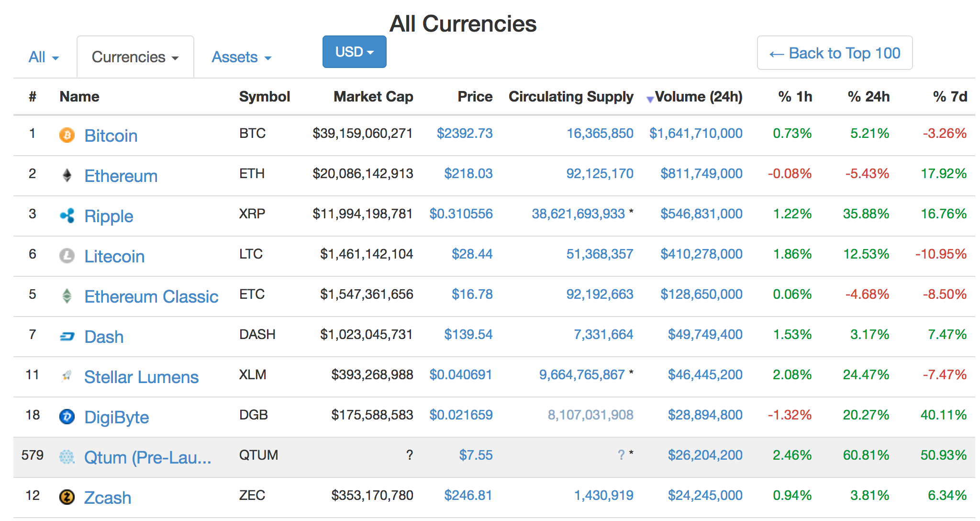Open the Litecoin currency page
The height and width of the screenshot is (521, 980).
(114, 256)
